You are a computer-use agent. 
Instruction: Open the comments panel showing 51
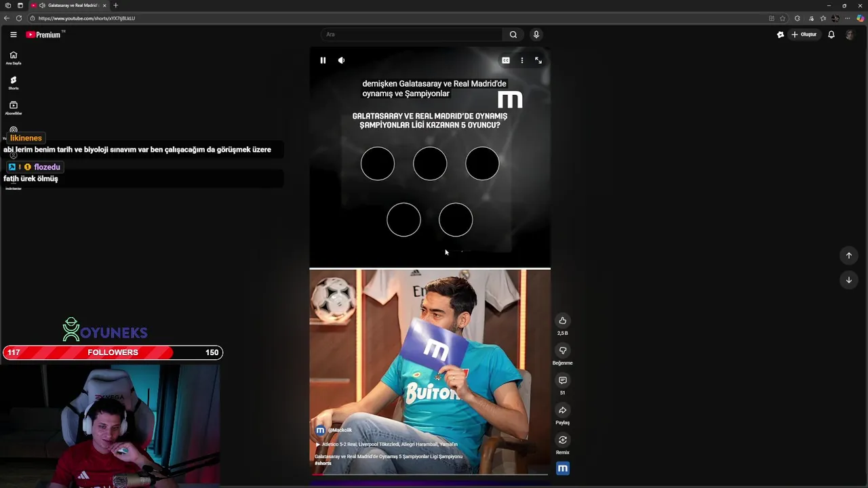pyautogui.click(x=562, y=380)
